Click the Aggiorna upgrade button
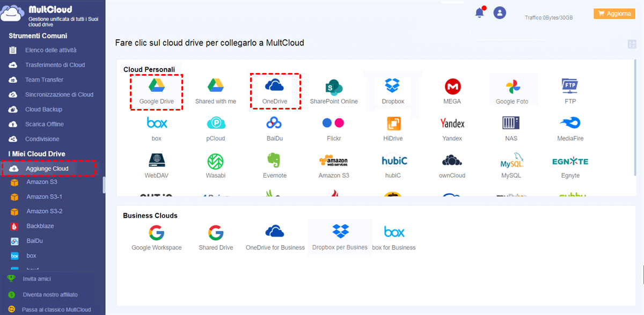The image size is (644, 315). pyautogui.click(x=614, y=13)
